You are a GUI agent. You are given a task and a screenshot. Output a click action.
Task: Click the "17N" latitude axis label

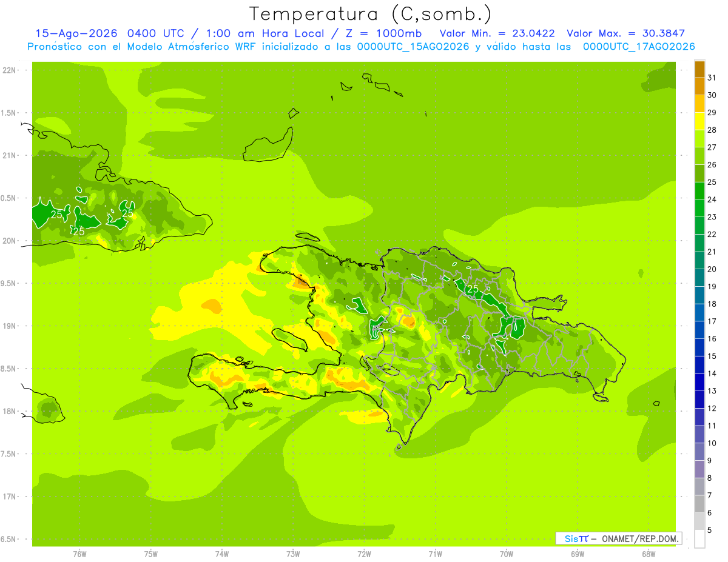click(8, 497)
